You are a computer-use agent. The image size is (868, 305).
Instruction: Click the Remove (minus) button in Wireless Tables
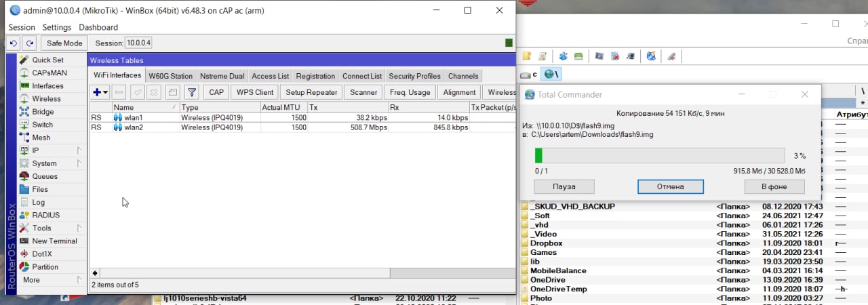pos(119,92)
